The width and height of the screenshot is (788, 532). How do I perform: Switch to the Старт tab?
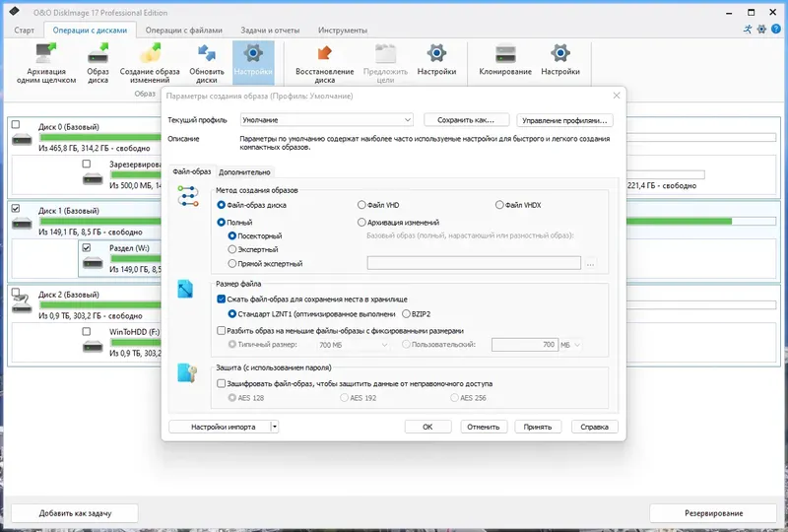tap(24, 31)
